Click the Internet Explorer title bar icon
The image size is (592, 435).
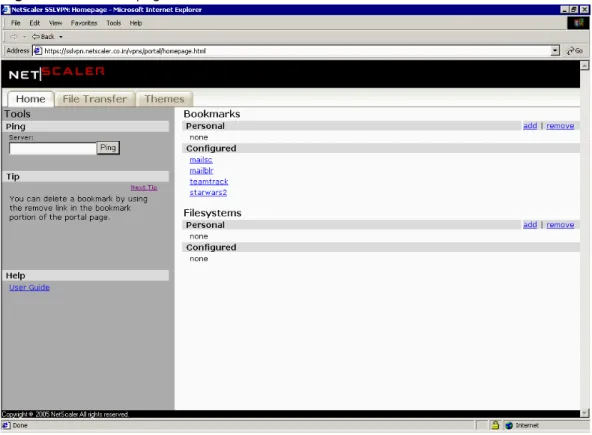point(6,9)
